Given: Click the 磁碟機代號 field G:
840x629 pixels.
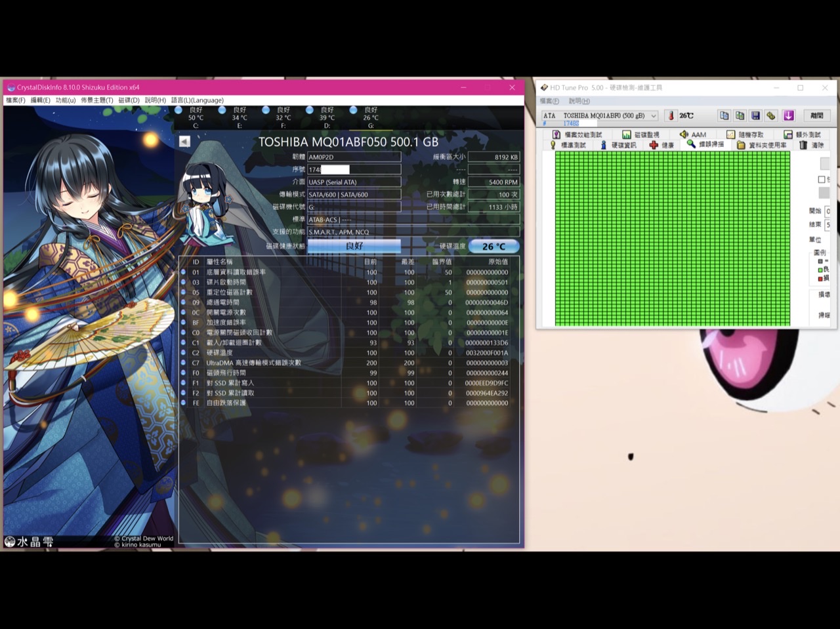Looking at the screenshot, I should pyautogui.click(x=354, y=207).
